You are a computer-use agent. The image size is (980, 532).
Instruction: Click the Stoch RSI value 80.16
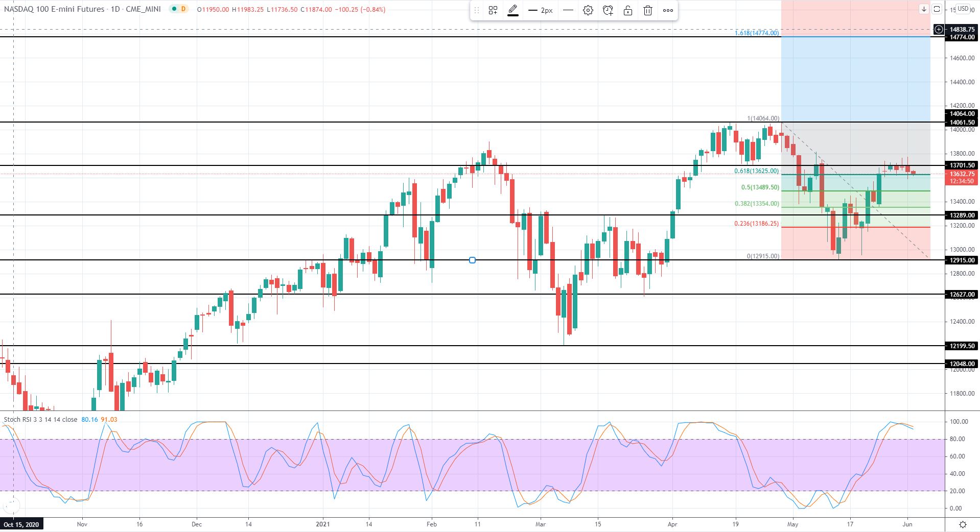coord(89,419)
